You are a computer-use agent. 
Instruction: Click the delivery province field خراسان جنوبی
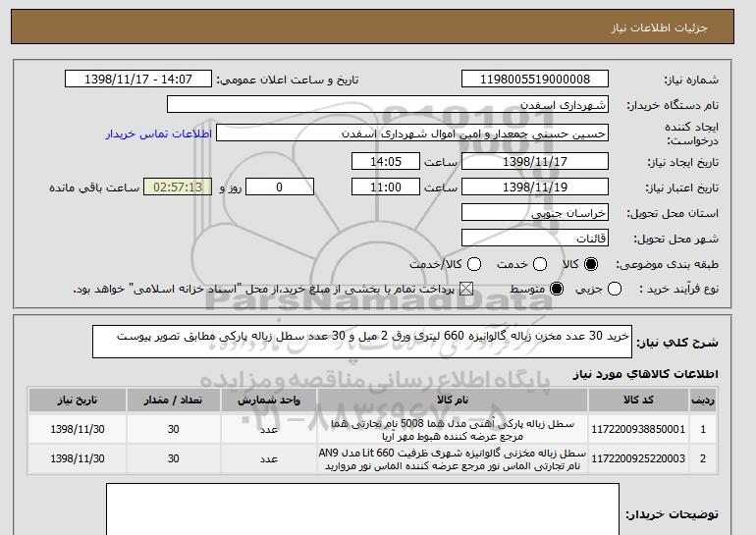(535, 213)
